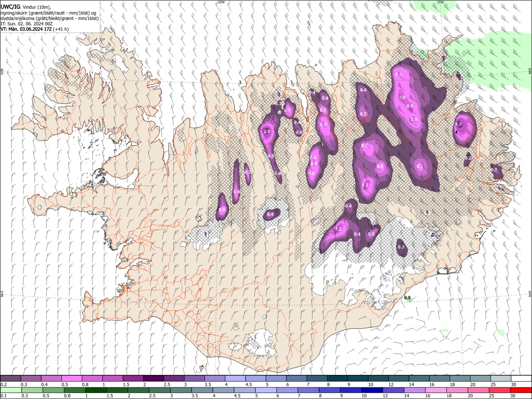The height and width of the screenshot is (399, 532).
Task: Pick the 0.3 swatch in the purple snow scale
Action: [31, 379]
